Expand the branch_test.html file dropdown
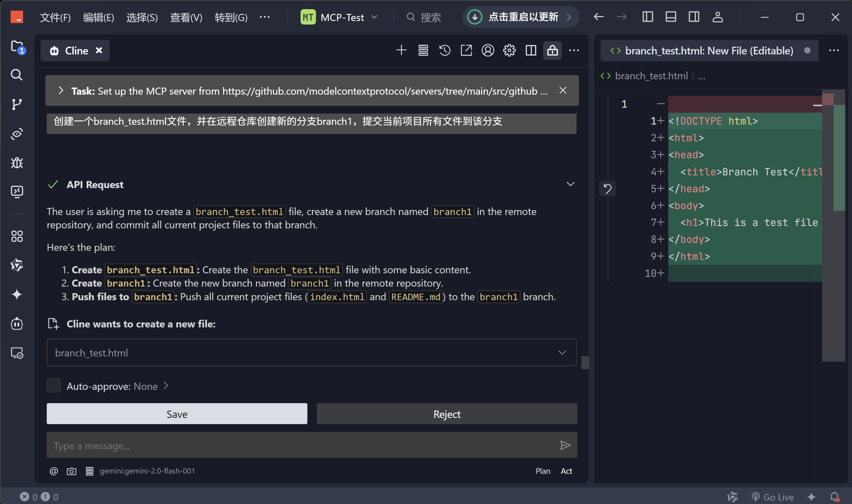The image size is (852, 504). pos(562,353)
